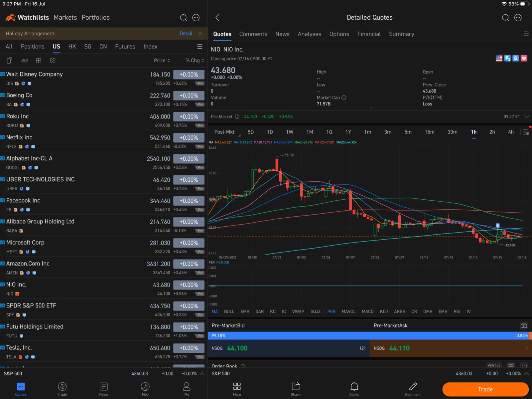This screenshot has width=532, height=399.
Task: Switch watchlist to grid view icon
Action: pyautogui.click(x=39, y=61)
